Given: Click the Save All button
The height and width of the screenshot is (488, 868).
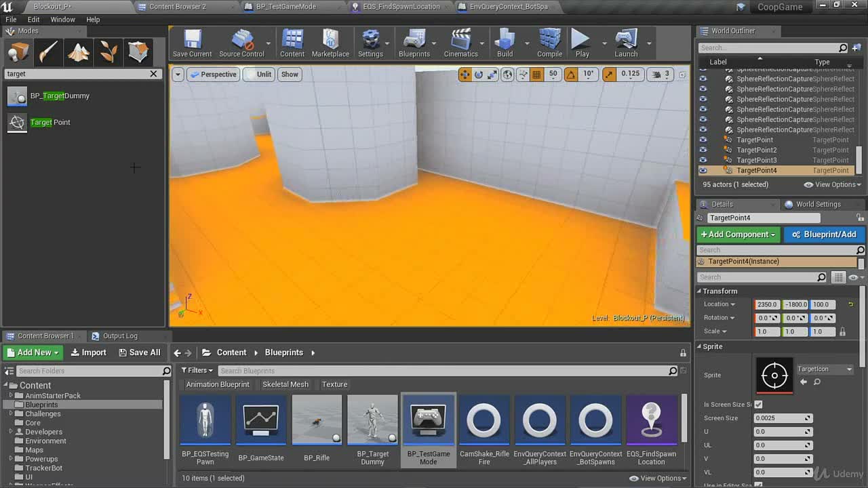Looking at the screenshot, I should tap(140, 352).
